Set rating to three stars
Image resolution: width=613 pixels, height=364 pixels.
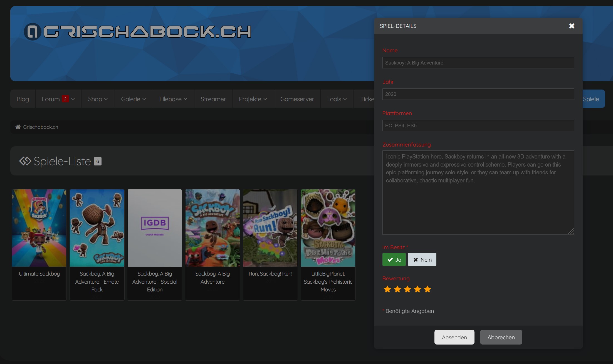coord(407,289)
